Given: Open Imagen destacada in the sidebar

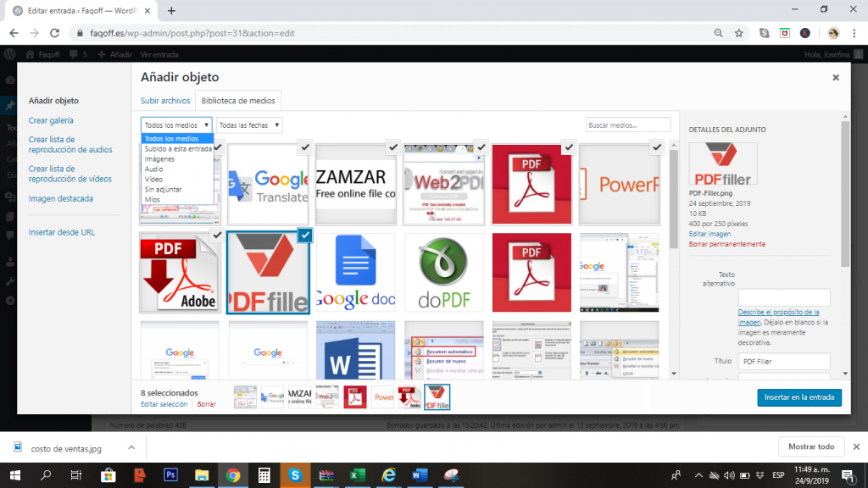Looking at the screenshot, I should point(61,198).
